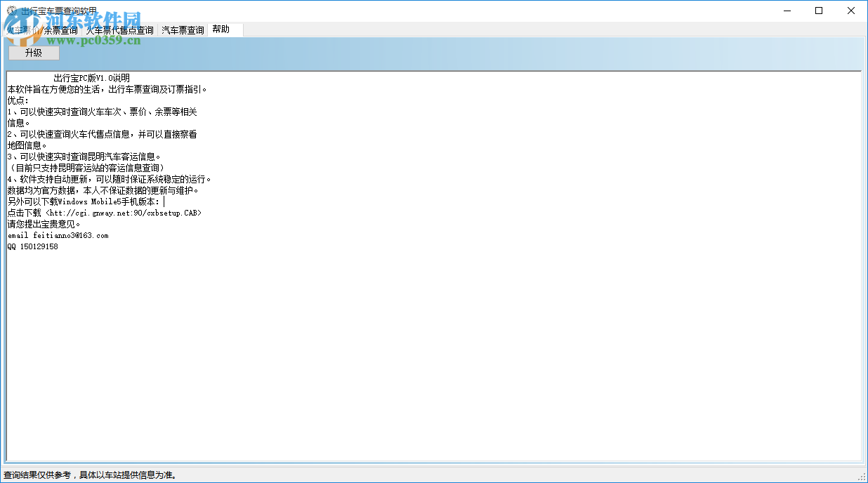Image resolution: width=868 pixels, height=483 pixels.
Task: Click the email feitianno3@163.com line
Action: click(58, 235)
